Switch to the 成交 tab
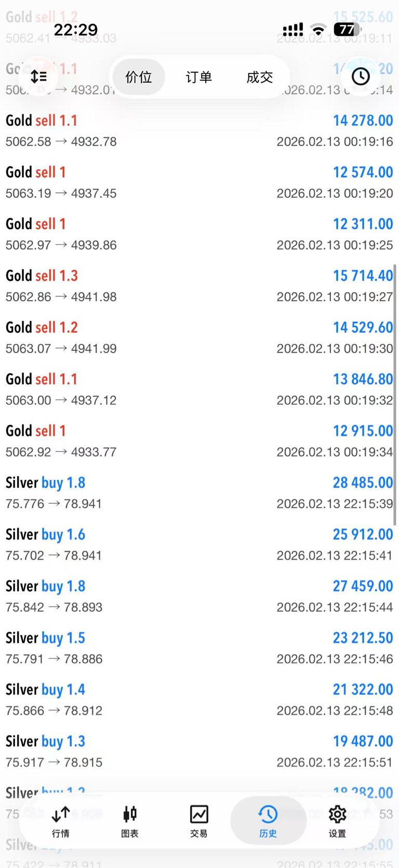 [x=259, y=77]
